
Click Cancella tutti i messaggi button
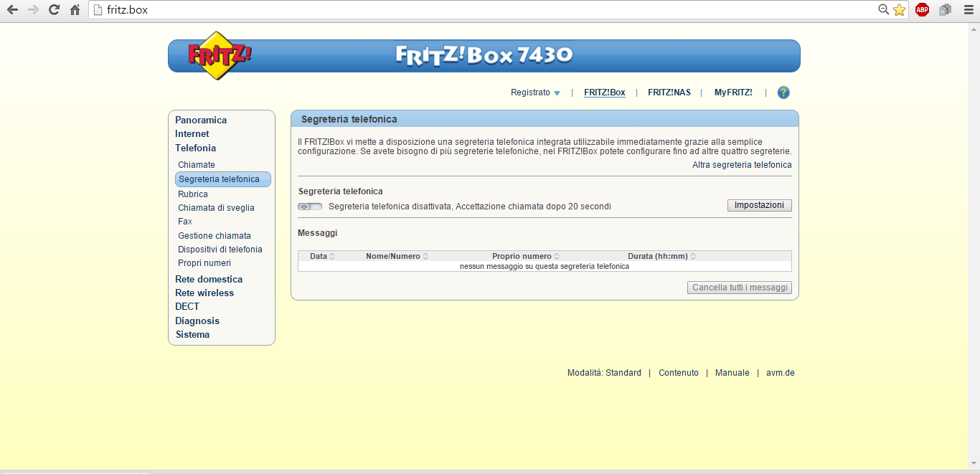coord(740,288)
